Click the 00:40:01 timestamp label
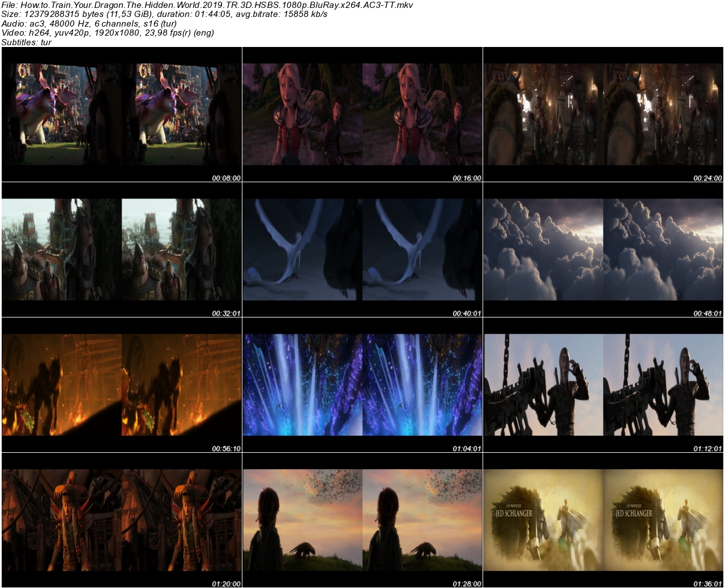 pyautogui.click(x=467, y=313)
